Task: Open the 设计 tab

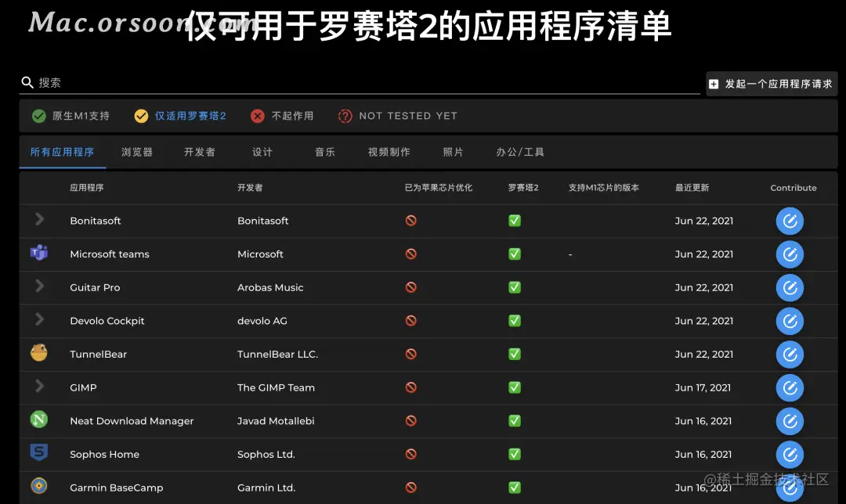Action: click(x=262, y=152)
